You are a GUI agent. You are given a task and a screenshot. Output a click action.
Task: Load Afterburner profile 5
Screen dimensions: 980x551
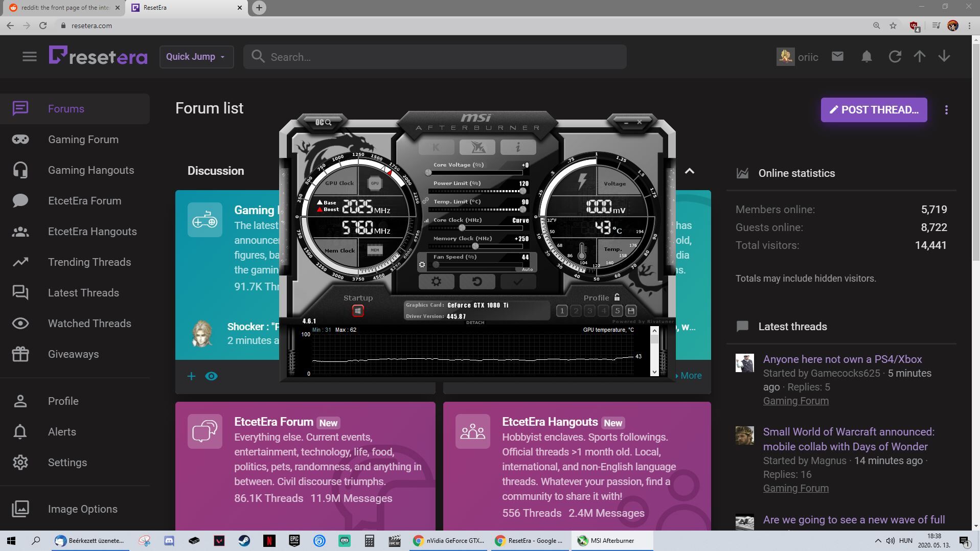(x=617, y=311)
